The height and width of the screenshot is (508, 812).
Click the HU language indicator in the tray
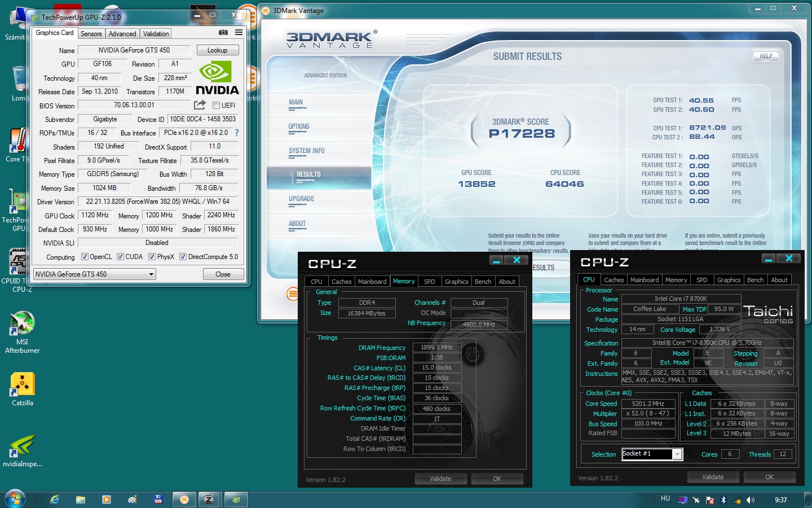tap(665, 499)
